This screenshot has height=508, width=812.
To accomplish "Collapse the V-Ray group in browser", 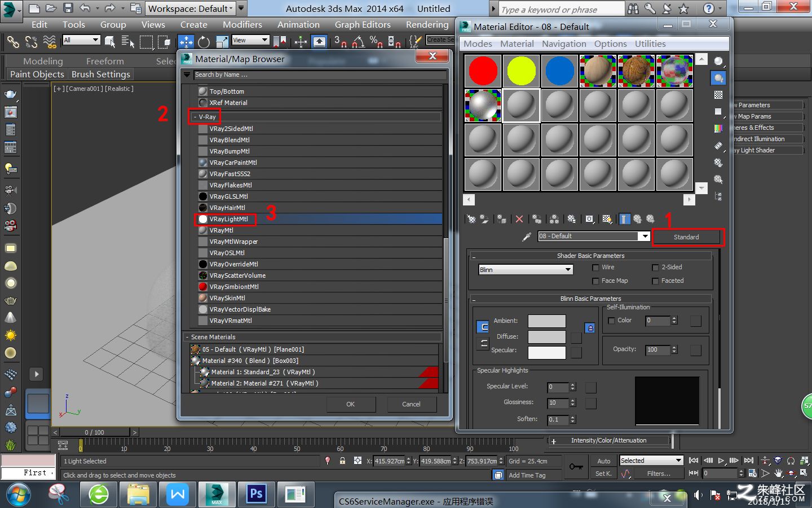I will point(195,117).
